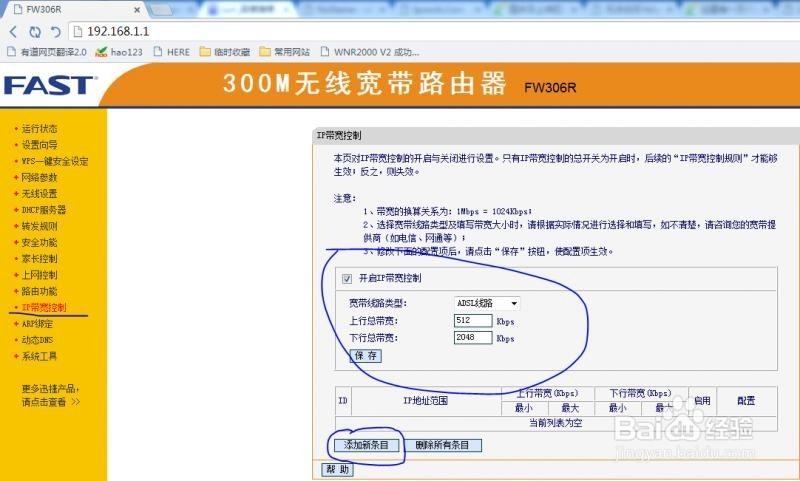Expand DHCP服务器 menu
800x481 pixels.
click(43, 210)
